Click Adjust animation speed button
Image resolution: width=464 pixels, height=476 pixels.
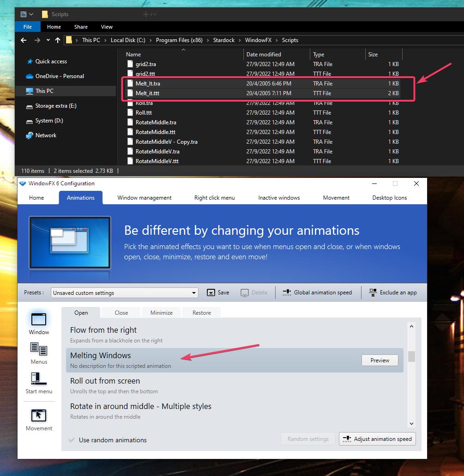[x=377, y=439]
